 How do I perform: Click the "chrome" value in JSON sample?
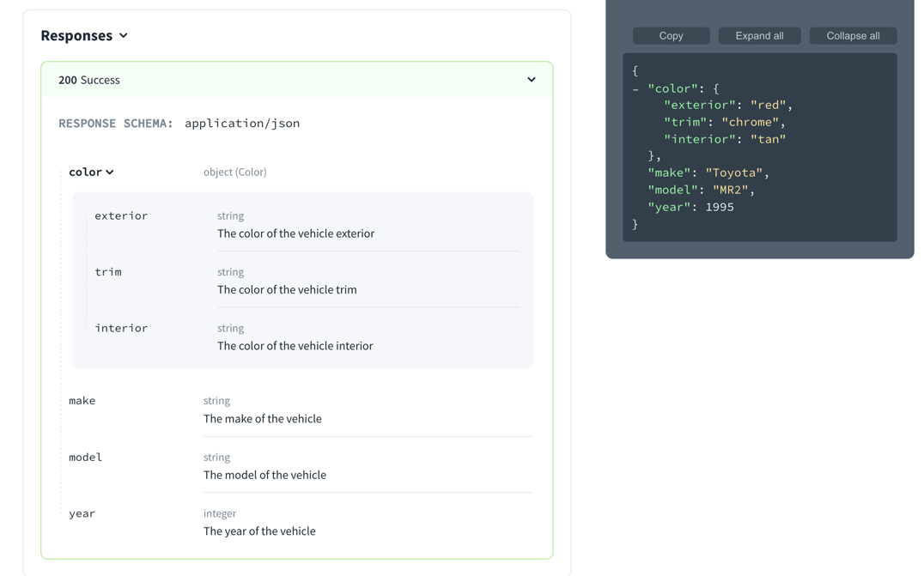pos(751,122)
